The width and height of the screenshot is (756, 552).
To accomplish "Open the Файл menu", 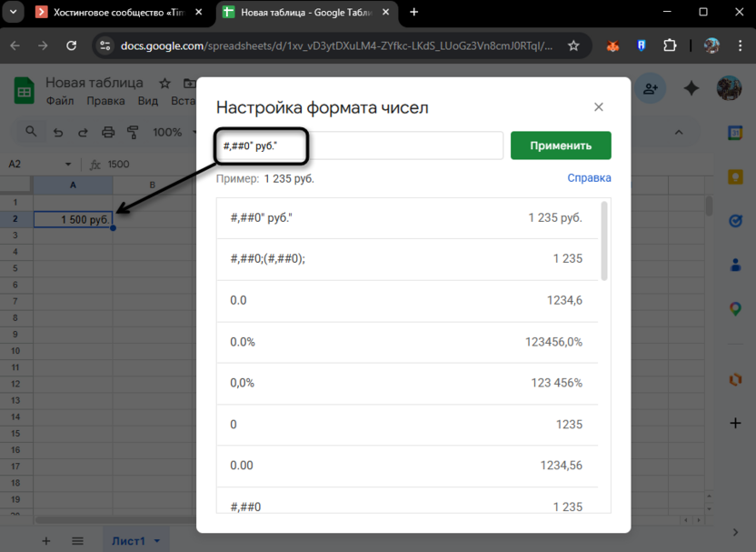I will tap(60, 100).
